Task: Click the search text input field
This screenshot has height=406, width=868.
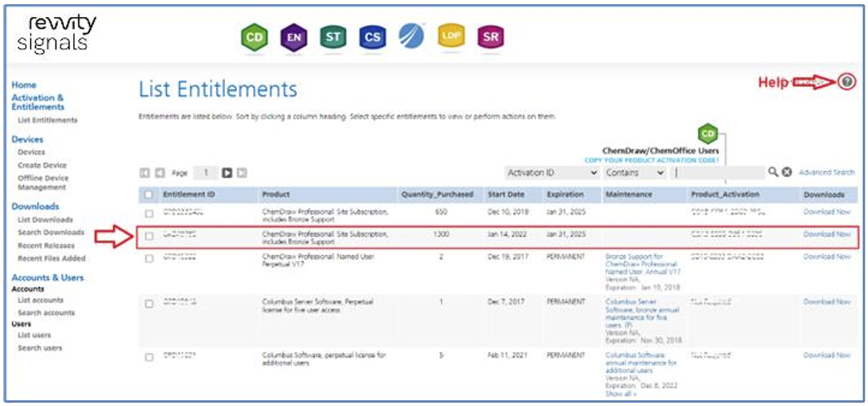Action: (719, 173)
